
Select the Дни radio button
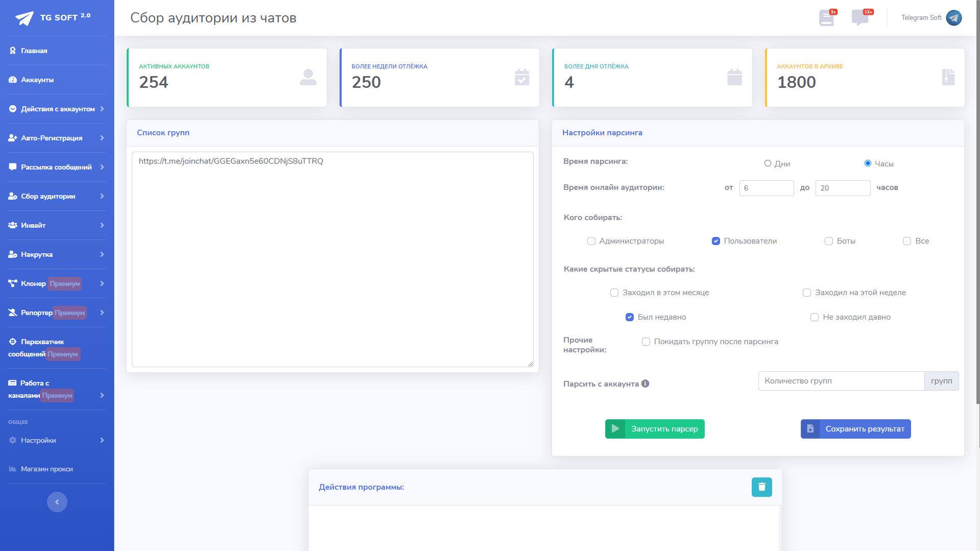click(768, 163)
